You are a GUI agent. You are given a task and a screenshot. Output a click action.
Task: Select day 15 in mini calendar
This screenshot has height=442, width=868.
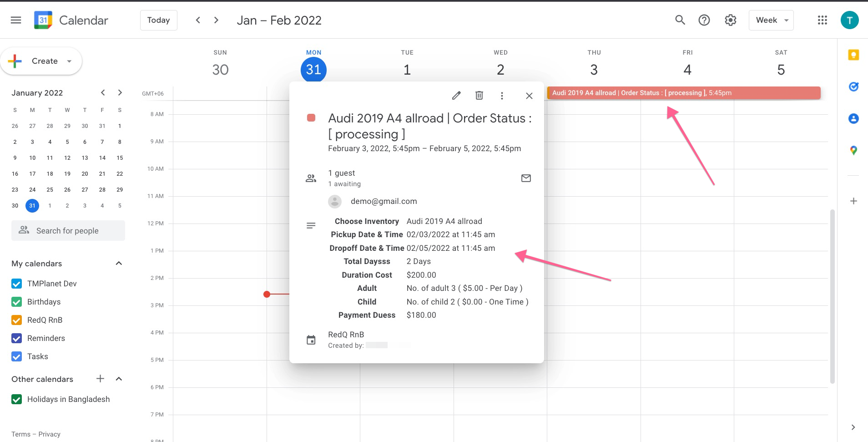click(x=120, y=157)
